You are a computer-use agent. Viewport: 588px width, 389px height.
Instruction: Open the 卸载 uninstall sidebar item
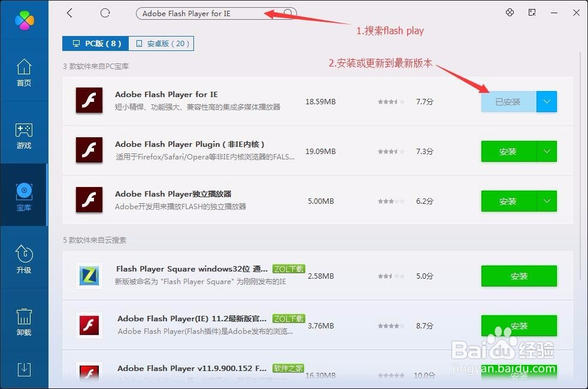click(x=24, y=322)
